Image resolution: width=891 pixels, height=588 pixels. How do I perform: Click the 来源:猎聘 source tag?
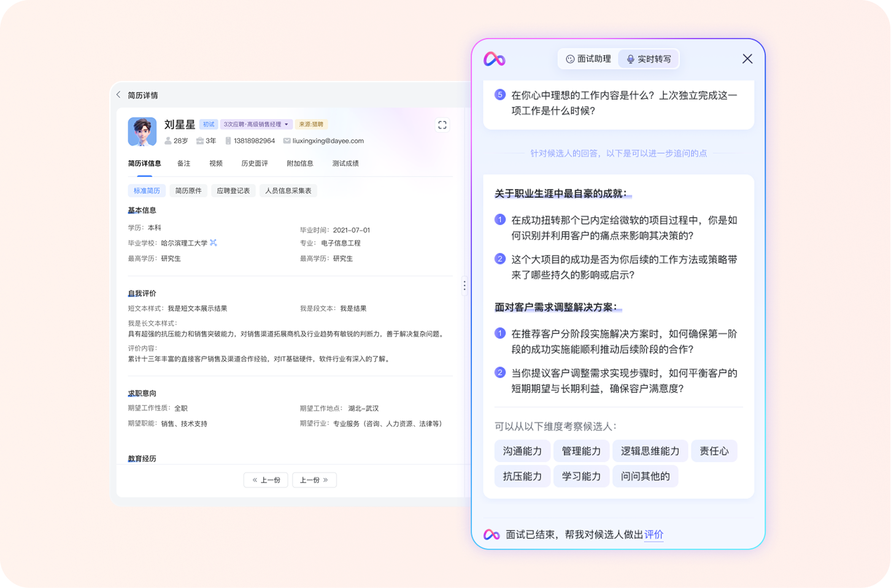click(311, 124)
